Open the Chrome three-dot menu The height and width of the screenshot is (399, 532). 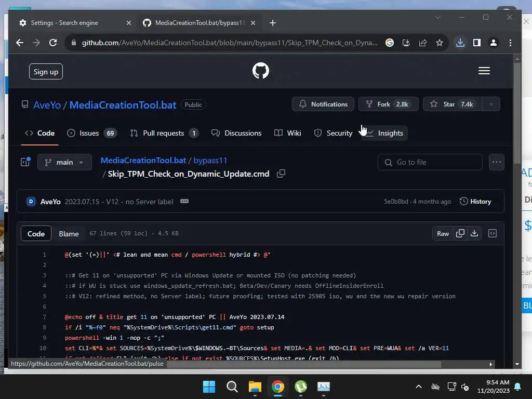point(510,43)
